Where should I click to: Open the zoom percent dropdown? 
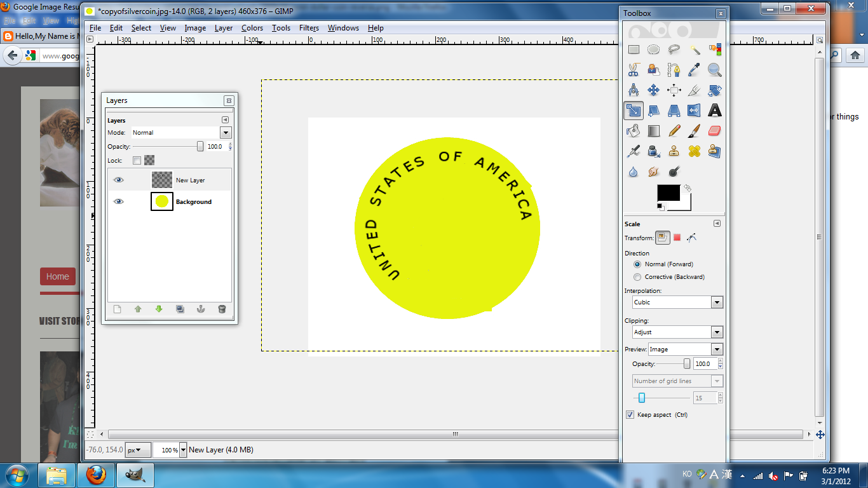(x=183, y=450)
